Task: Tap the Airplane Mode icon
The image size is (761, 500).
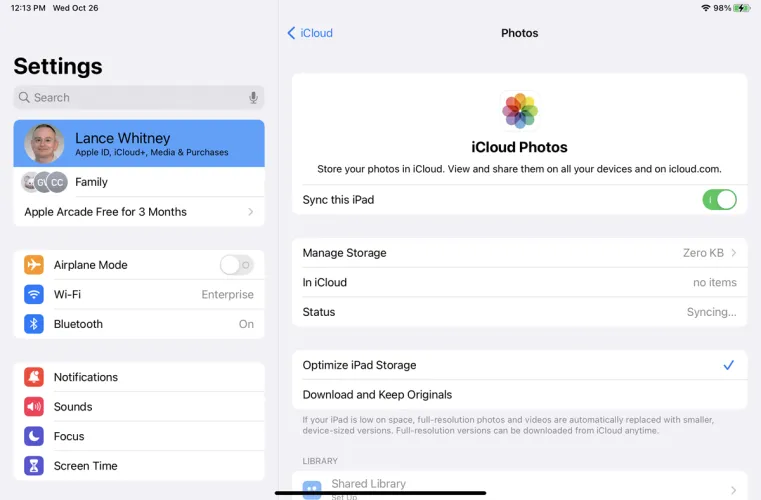Action: point(35,265)
